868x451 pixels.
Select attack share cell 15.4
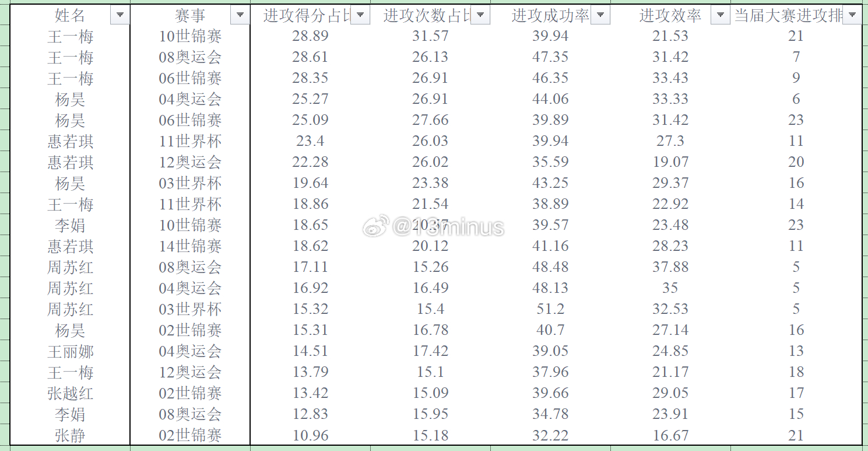430,309
